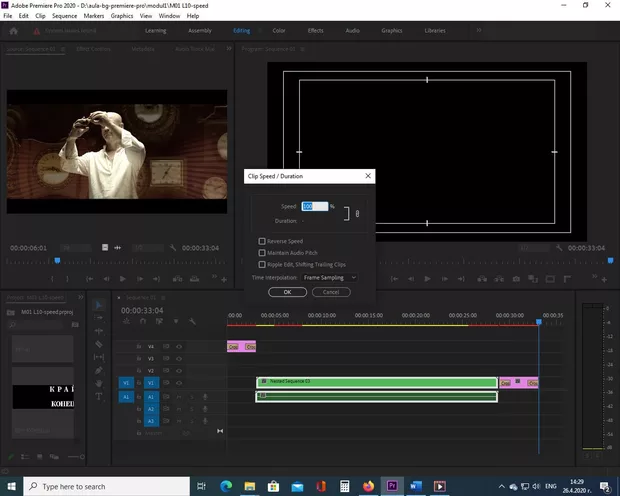Open the Time Interpolation Frame Sampling dropdown
Image resolution: width=620 pixels, height=496 pixels.
pos(329,277)
